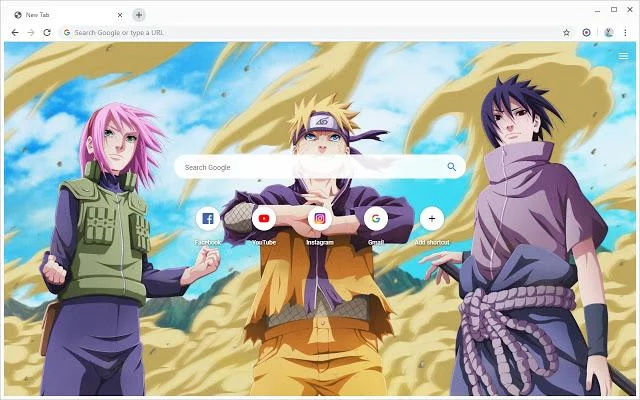This screenshot has width=640, height=400.
Task: Open the profile avatar menu
Action: click(609, 32)
